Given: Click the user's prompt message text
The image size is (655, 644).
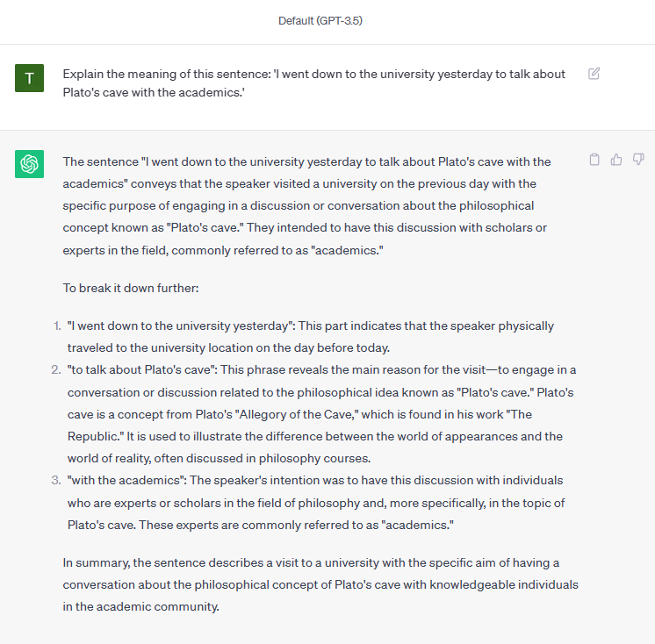Looking at the screenshot, I should (313, 82).
